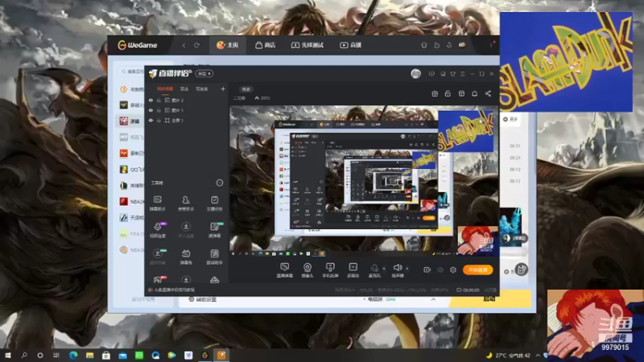Select the 图片 1 source row
Screen dimensions: 644x362
click(x=187, y=110)
